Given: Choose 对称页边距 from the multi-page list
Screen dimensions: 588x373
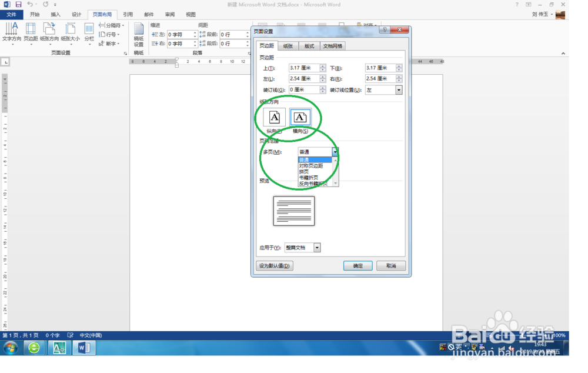Looking at the screenshot, I should pyautogui.click(x=310, y=166).
